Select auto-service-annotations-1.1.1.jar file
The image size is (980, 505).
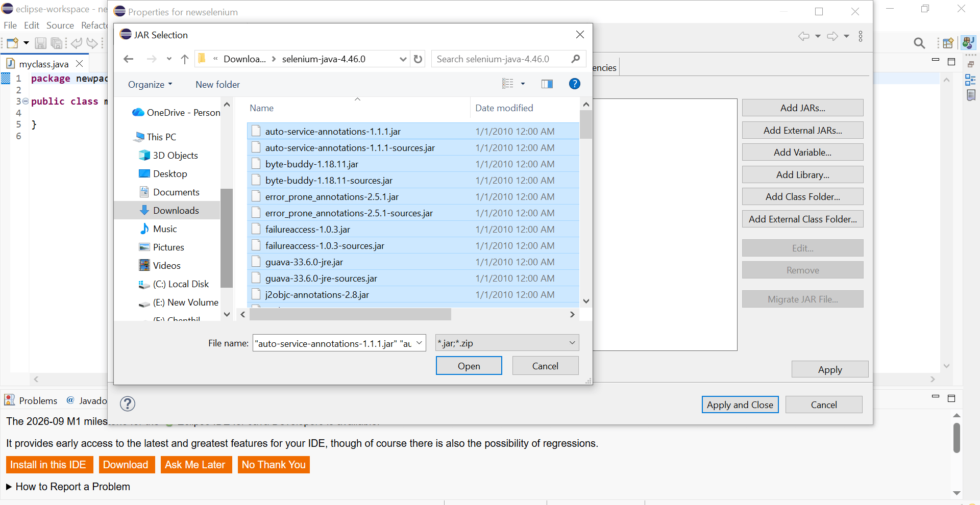pos(413,132)
